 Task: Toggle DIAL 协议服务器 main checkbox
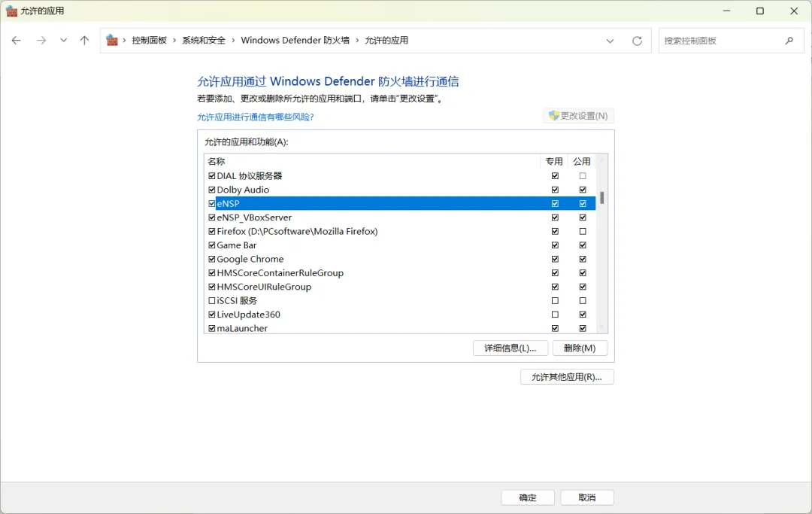coord(212,176)
